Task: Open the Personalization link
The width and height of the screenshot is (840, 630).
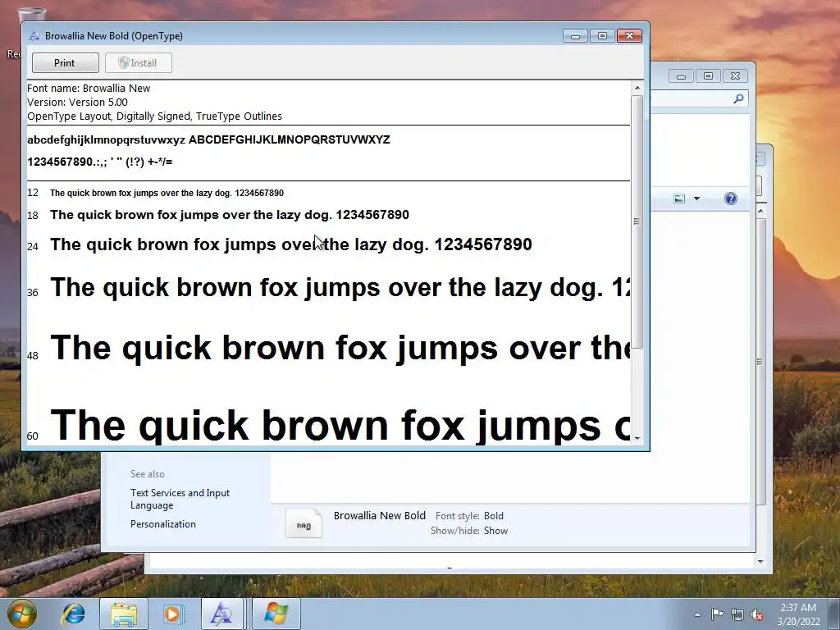Action: point(163,524)
